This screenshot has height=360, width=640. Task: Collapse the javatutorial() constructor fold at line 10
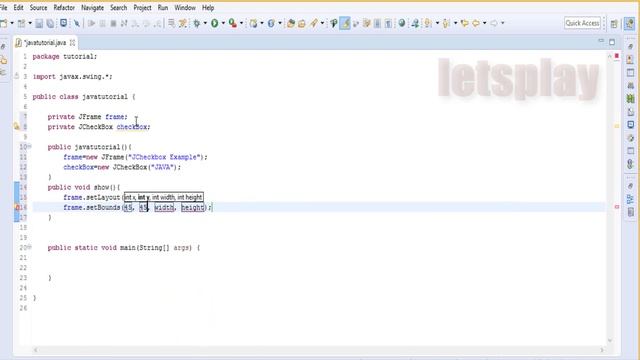(x=29, y=147)
